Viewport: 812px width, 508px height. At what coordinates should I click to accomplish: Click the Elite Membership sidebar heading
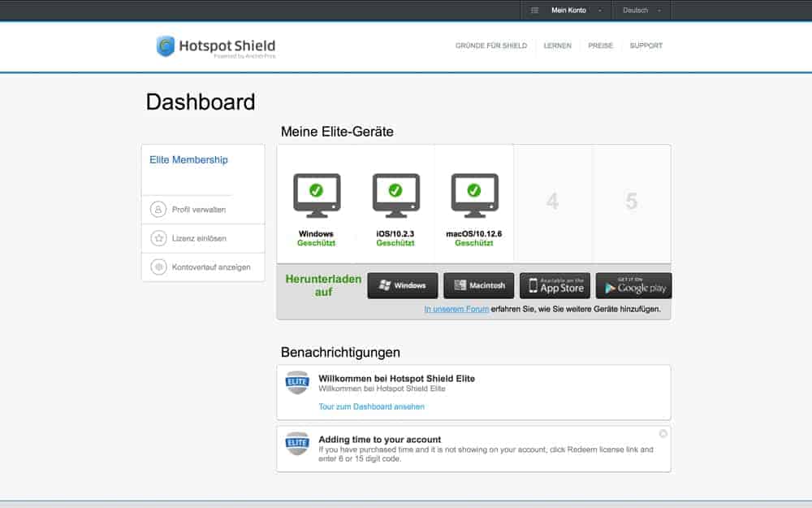(x=188, y=159)
